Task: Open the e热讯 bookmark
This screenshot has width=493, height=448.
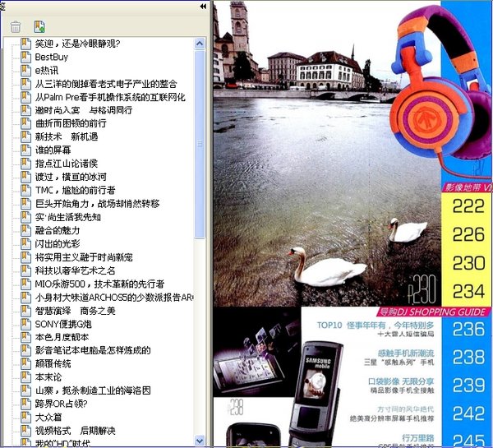Action: click(x=47, y=71)
